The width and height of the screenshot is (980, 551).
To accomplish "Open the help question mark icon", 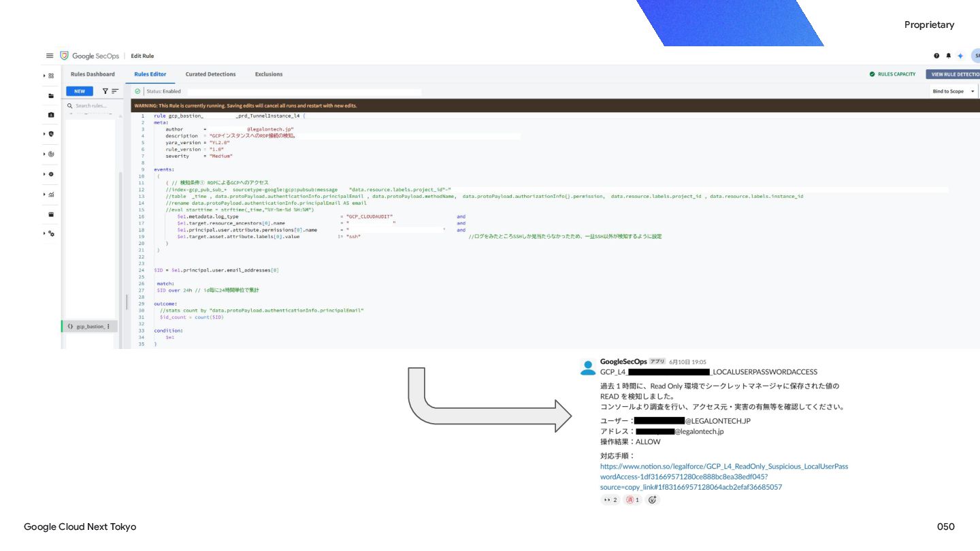I will 936,56.
